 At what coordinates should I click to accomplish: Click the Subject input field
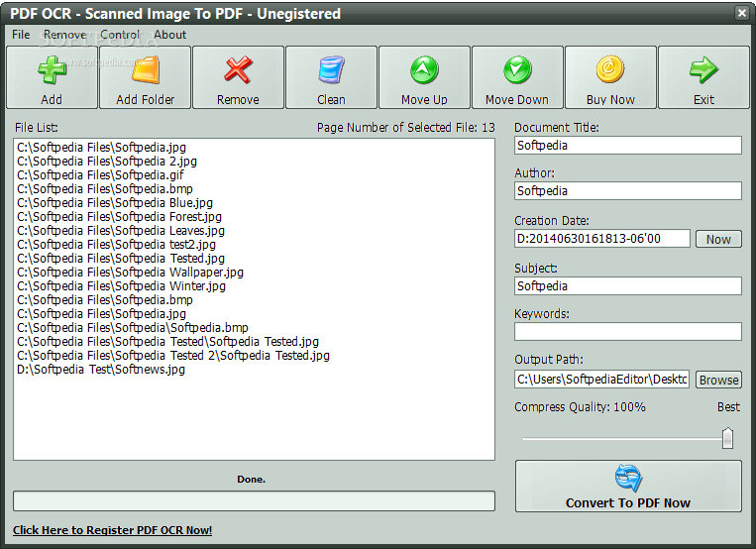[x=628, y=286]
